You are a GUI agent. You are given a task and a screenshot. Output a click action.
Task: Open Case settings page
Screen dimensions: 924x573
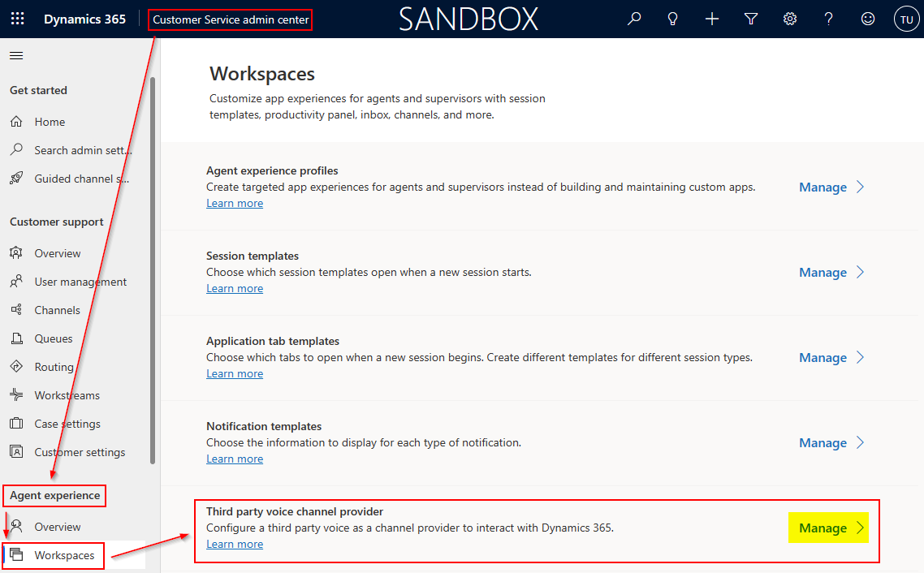point(67,424)
